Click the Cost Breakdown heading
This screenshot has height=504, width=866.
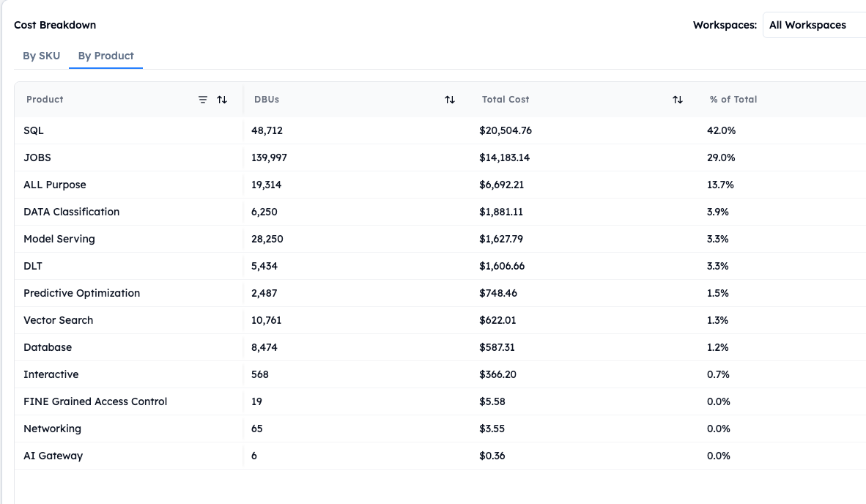coord(55,25)
